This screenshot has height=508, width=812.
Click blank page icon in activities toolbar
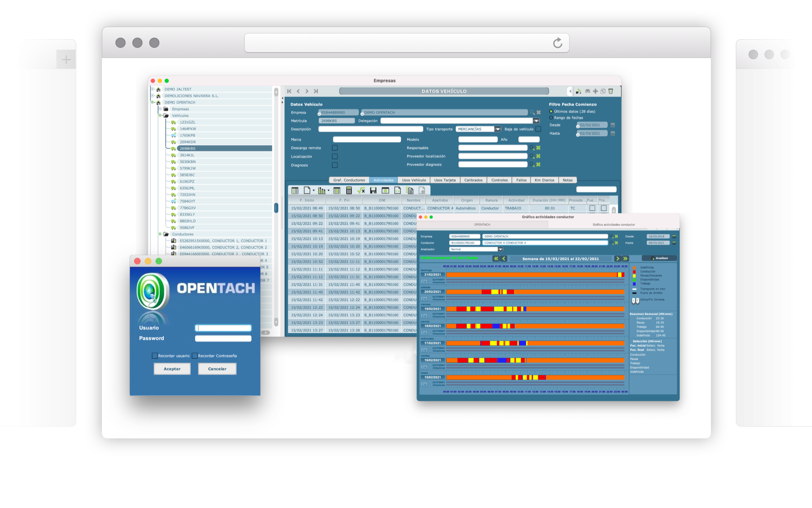307,190
